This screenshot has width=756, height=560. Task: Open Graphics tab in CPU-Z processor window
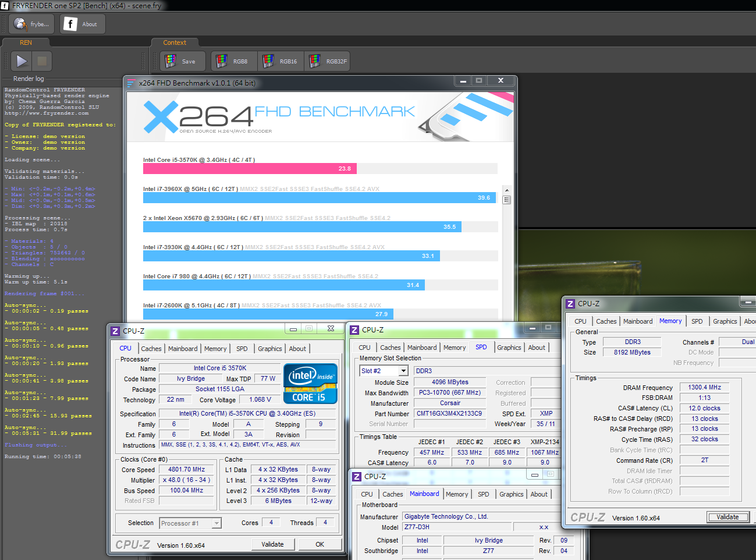(x=270, y=349)
